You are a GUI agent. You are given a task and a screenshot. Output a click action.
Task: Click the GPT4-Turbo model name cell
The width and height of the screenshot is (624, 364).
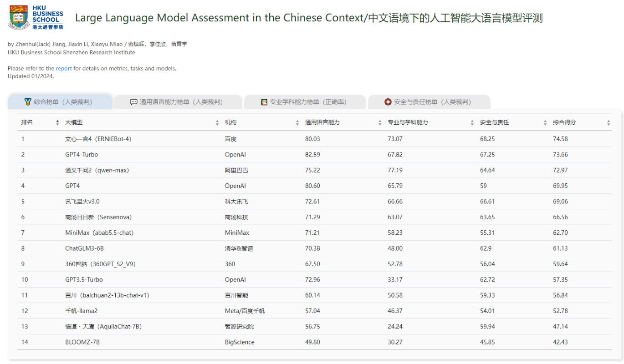click(82, 155)
